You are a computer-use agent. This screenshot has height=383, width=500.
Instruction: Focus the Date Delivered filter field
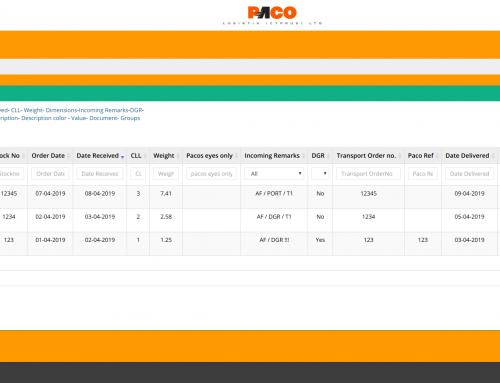coord(469,174)
